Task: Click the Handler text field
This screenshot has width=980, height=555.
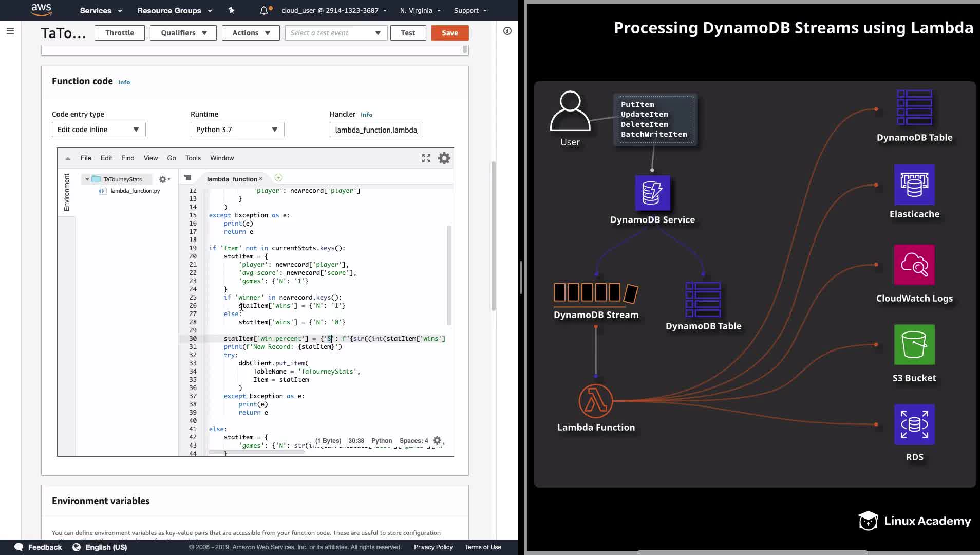Action: (376, 130)
